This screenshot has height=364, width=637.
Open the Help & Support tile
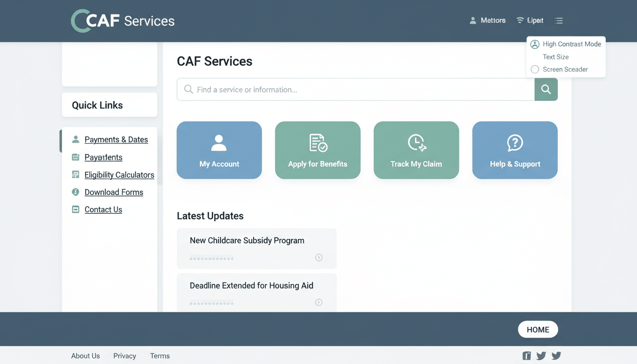515,150
